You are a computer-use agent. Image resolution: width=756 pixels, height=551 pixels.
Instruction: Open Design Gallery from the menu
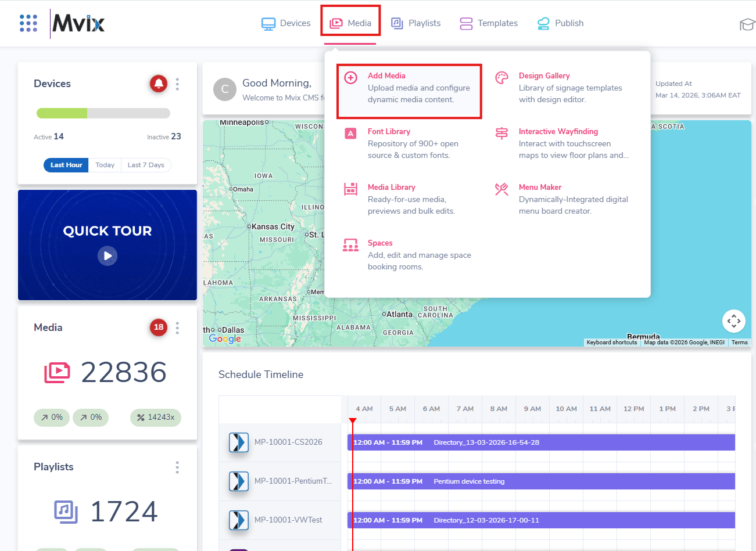pyautogui.click(x=561, y=88)
